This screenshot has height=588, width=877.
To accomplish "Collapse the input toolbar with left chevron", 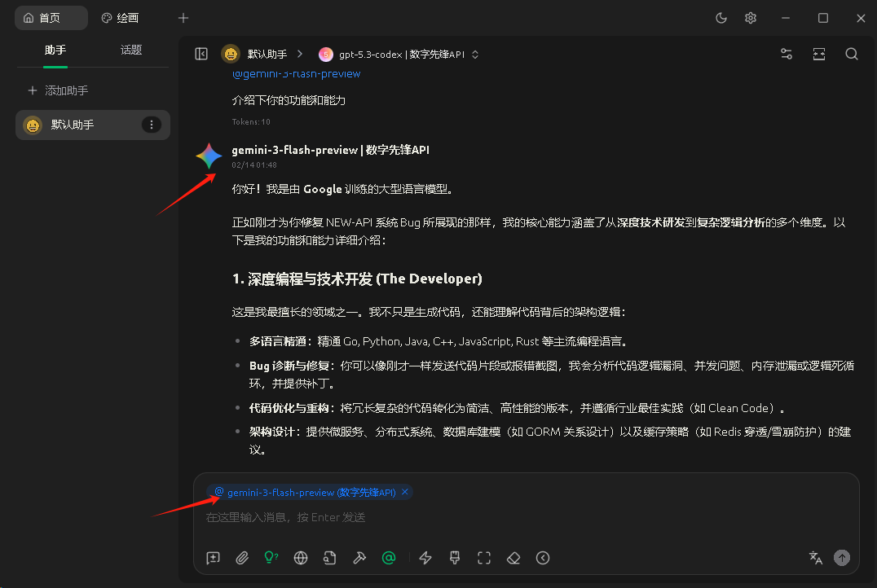I will 543,558.
